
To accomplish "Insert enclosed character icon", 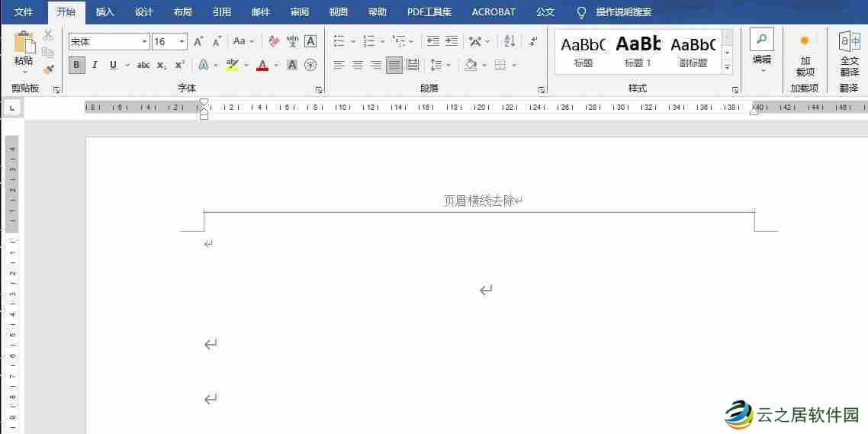I will [311, 66].
